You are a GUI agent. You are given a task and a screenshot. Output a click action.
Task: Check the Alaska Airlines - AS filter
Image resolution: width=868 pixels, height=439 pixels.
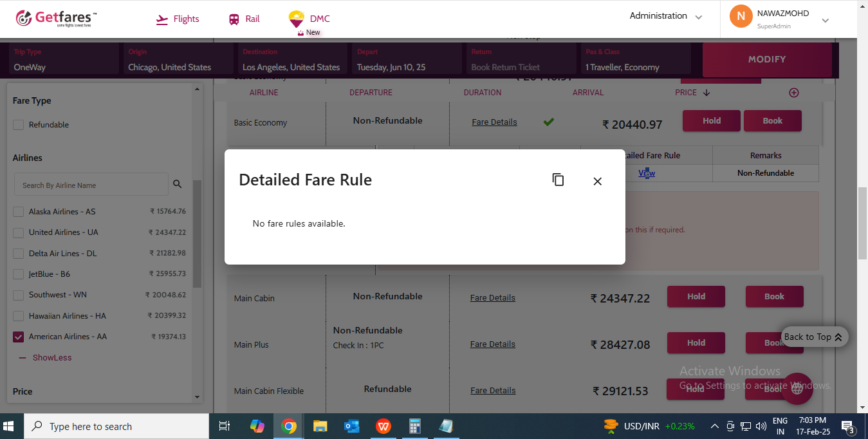[19, 212]
